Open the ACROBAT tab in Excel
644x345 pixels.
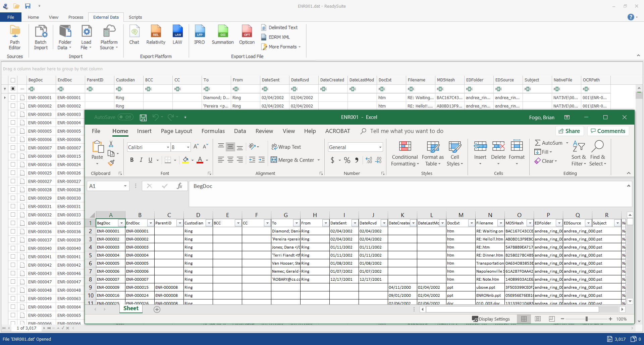point(337,131)
